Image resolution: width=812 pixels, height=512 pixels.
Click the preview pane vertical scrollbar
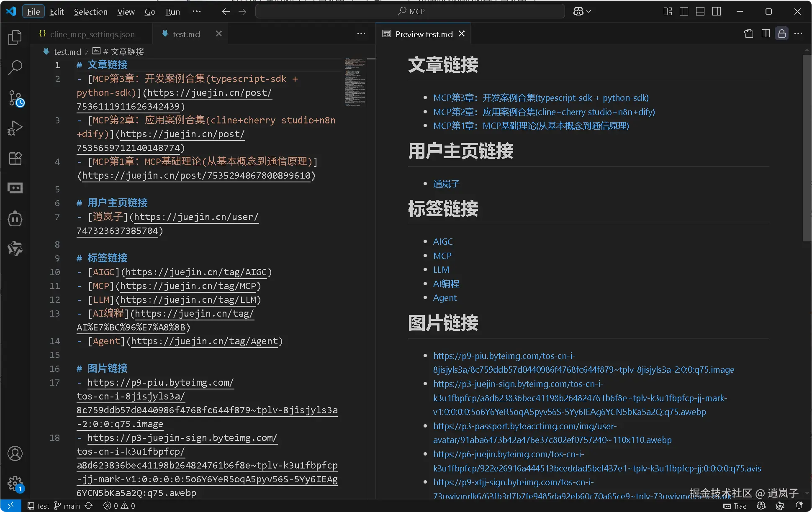point(807,146)
